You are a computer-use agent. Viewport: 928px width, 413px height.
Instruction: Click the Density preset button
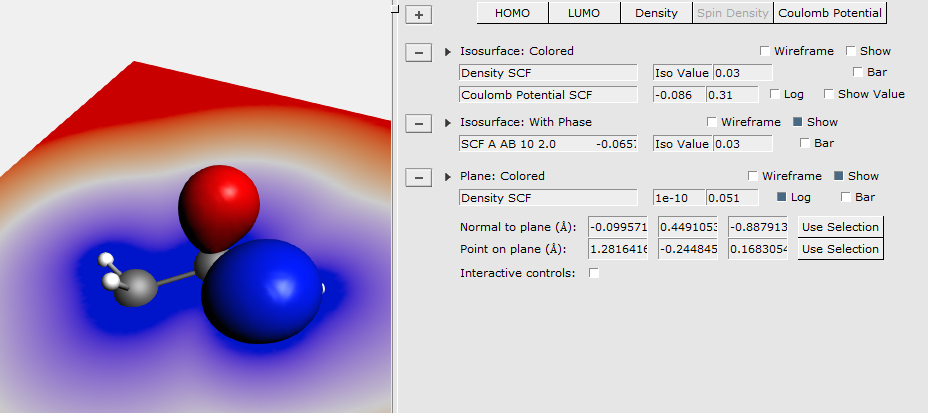click(x=656, y=13)
